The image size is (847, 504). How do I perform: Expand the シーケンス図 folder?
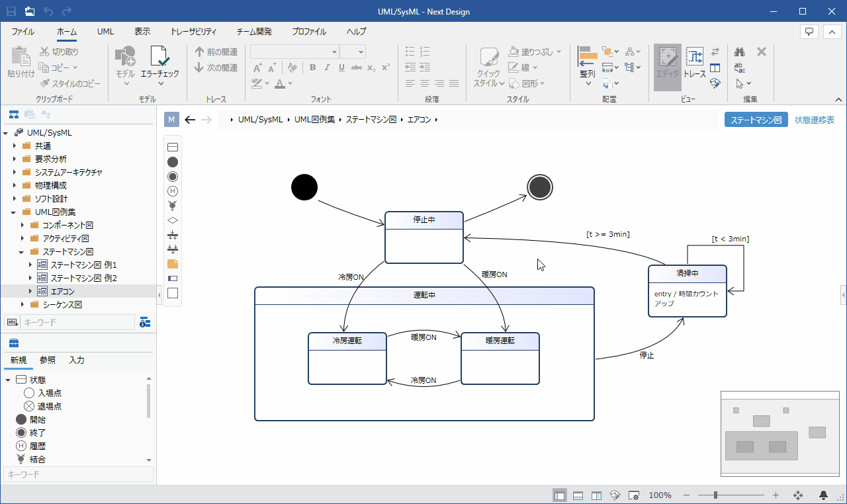tap(22, 304)
